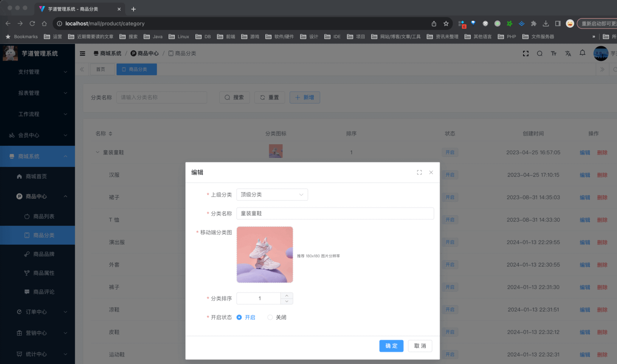
Task: Switch language using the 文A icon
Action: [x=568, y=54]
